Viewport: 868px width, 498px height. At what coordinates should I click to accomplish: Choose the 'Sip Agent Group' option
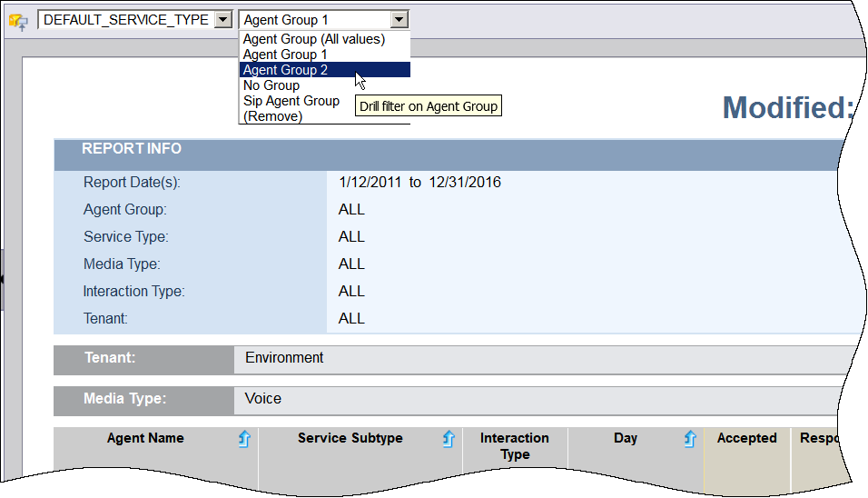[291, 101]
